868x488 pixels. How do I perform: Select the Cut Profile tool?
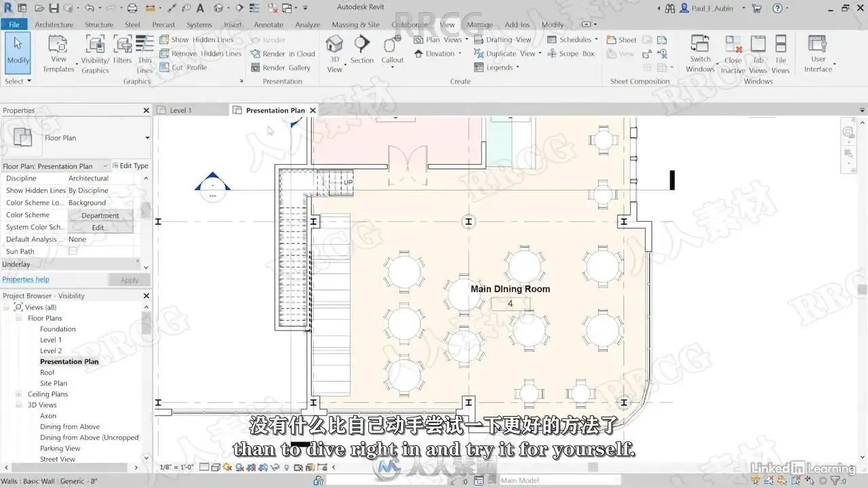pos(184,68)
